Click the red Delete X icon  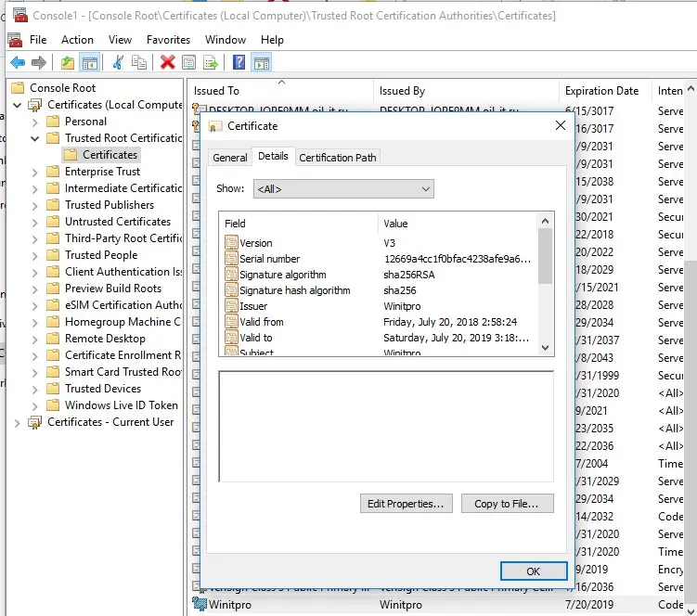(167, 63)
